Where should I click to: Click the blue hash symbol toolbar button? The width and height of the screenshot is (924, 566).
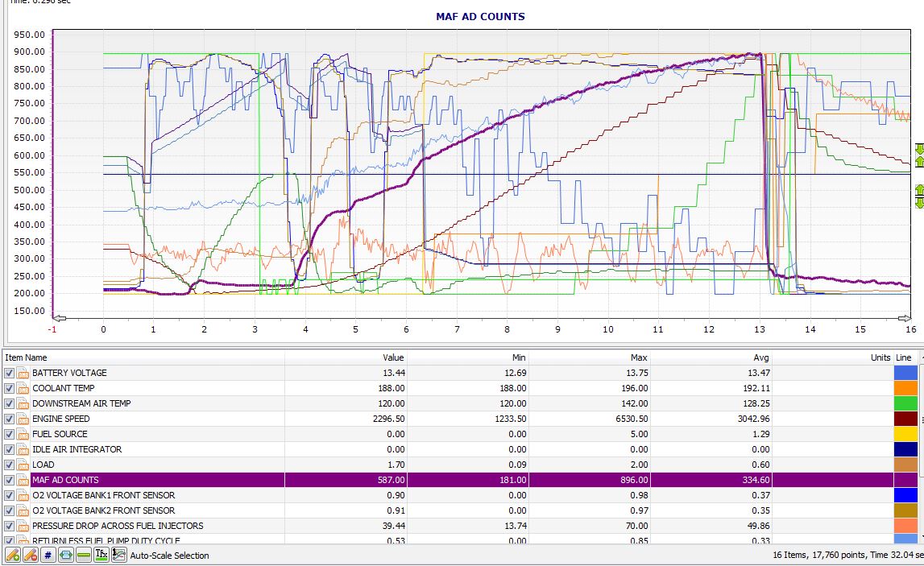tap(48, 555)
